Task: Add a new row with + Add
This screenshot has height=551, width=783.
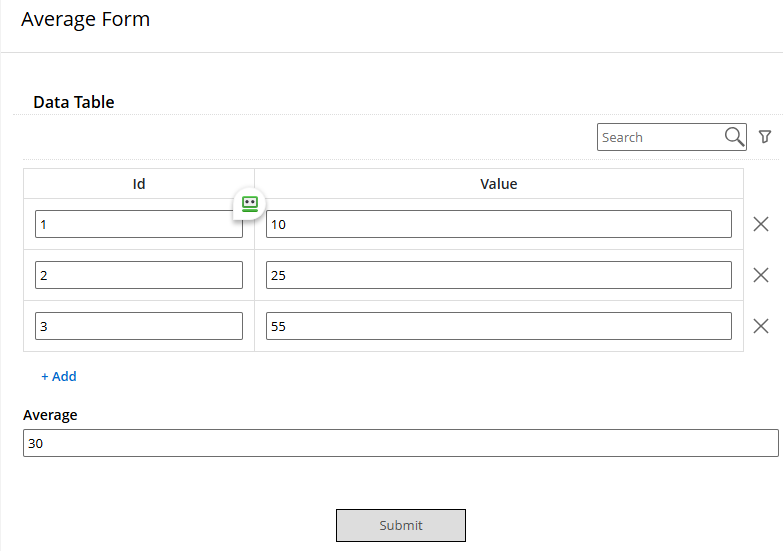Action: [x=59, y=376]
